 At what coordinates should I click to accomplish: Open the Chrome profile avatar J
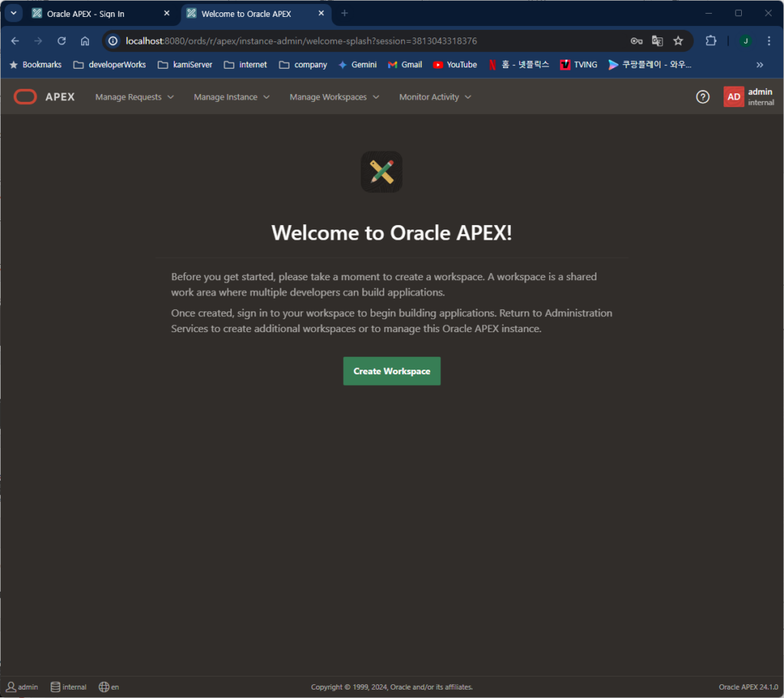pyautogui.click(x=745, y=41)
